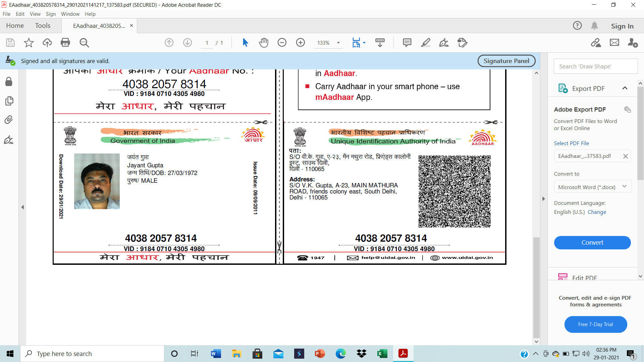Save the file using the floppy disk icon
Viewport: 644px width, 362px height.
[x=10, y=43]
